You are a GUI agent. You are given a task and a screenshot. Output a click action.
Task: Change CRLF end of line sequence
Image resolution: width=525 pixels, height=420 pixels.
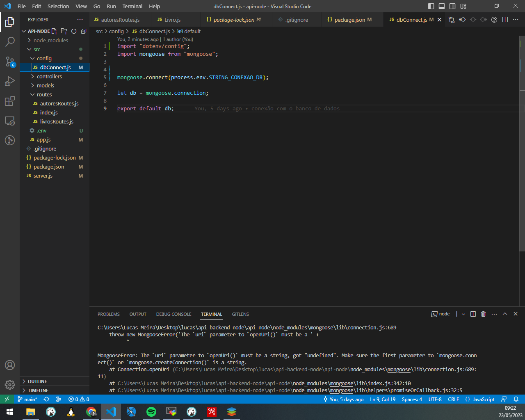click(x=453, y=399)
